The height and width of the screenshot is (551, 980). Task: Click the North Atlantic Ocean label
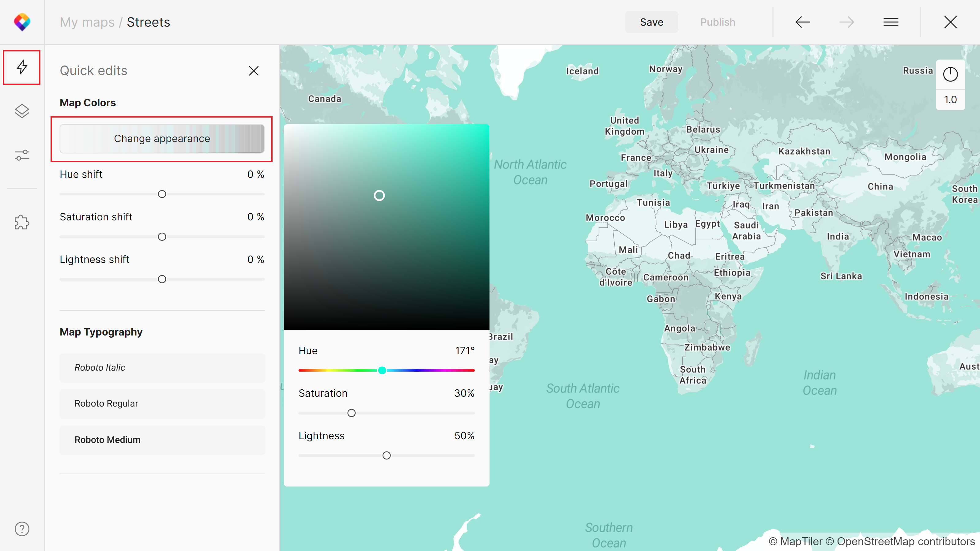click(530, 172)
